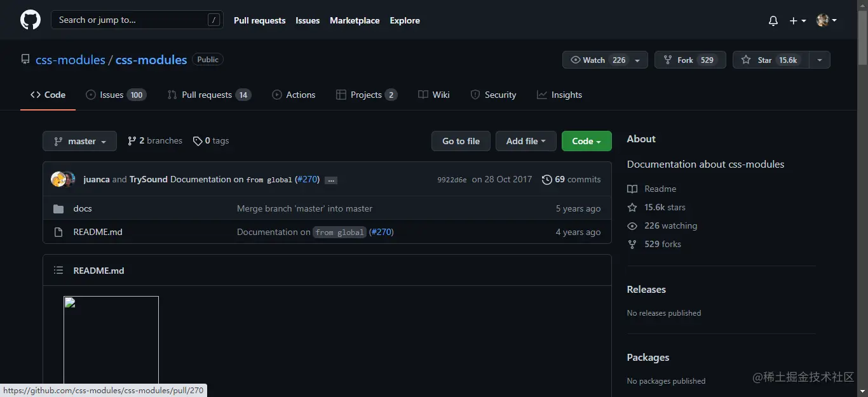Click the README.md file icon
This screenshot has width=868, height=397.
coord(58,232)
